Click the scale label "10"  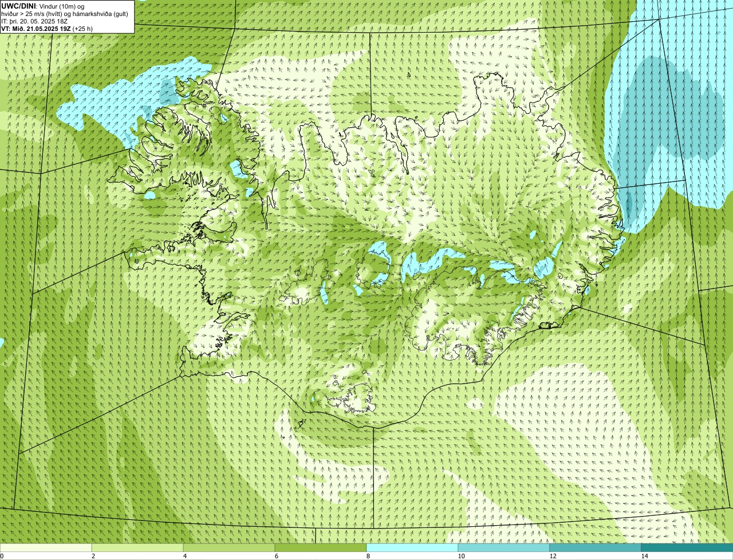[x=460, y=556]
